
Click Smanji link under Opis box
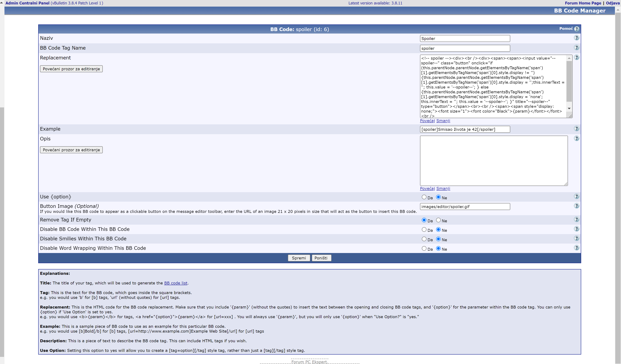point(443,189)
